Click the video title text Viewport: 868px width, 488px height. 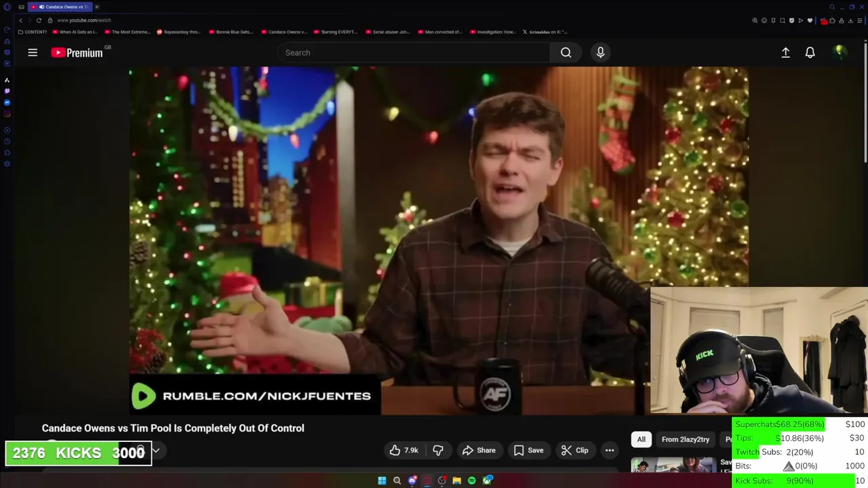pos(173,428)
